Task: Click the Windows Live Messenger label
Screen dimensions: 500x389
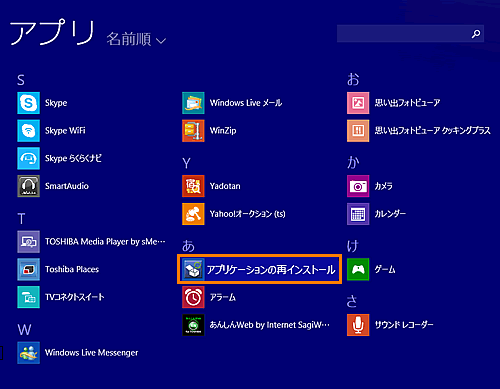Action: [92, 353]
